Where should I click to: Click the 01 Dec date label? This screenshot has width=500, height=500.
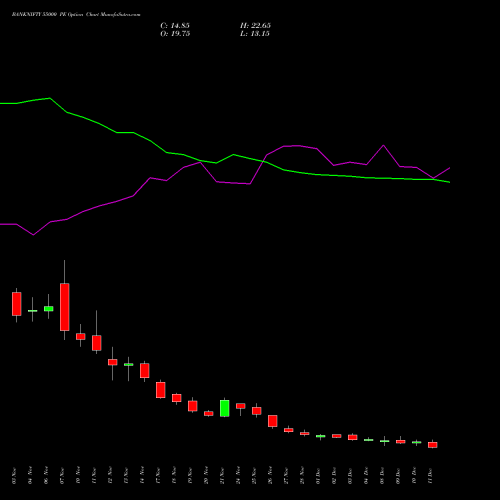[x=318, y=476]
